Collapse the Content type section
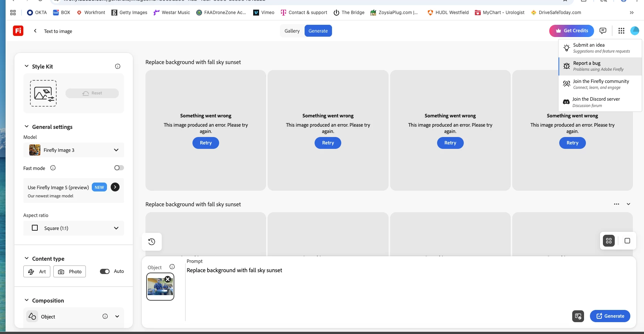Screen dimensions: 644x334 [x=26, y=258]
